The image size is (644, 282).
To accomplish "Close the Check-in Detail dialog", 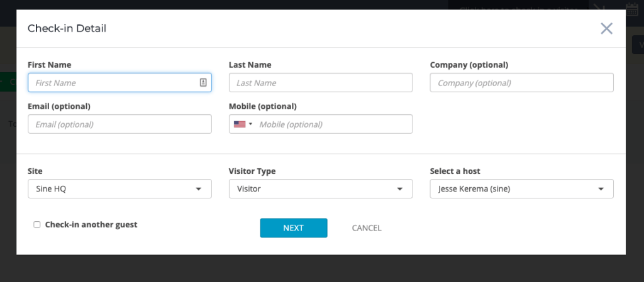I will point(606,28).
